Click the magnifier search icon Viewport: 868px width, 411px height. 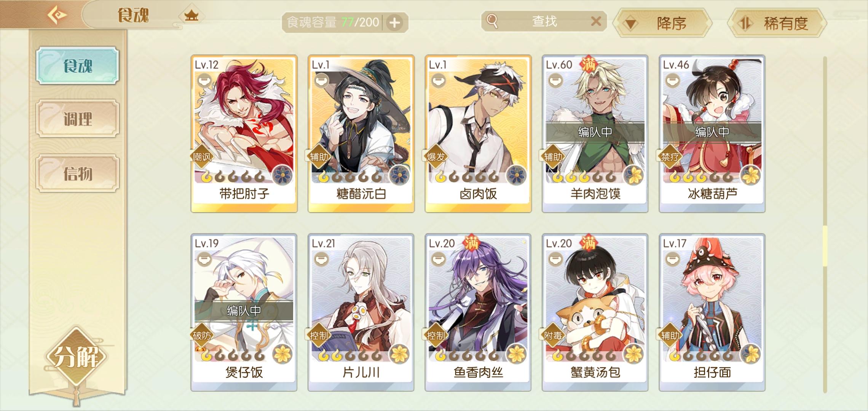[492, 21]
